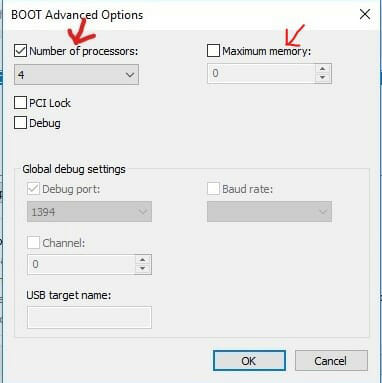Tick the PCI Lock checkbox

(20, 103)
